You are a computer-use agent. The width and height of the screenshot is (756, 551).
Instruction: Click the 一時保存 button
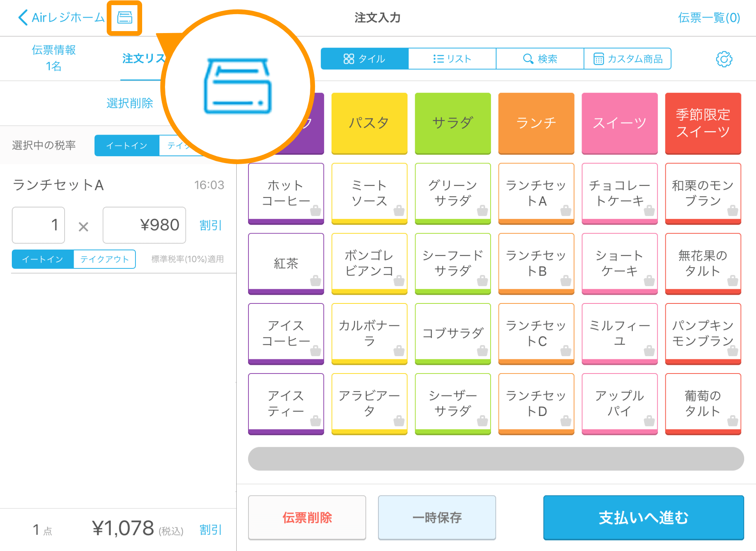click(437, 518)
